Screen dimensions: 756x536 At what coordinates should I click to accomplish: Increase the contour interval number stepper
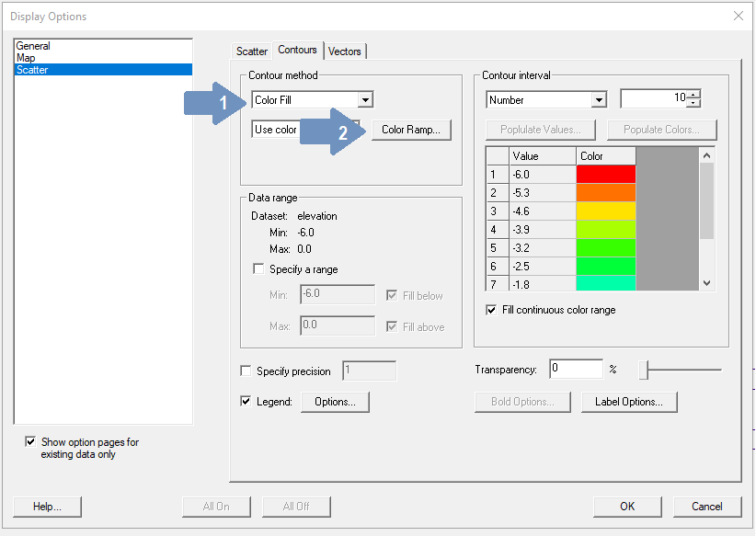(693, 95)
